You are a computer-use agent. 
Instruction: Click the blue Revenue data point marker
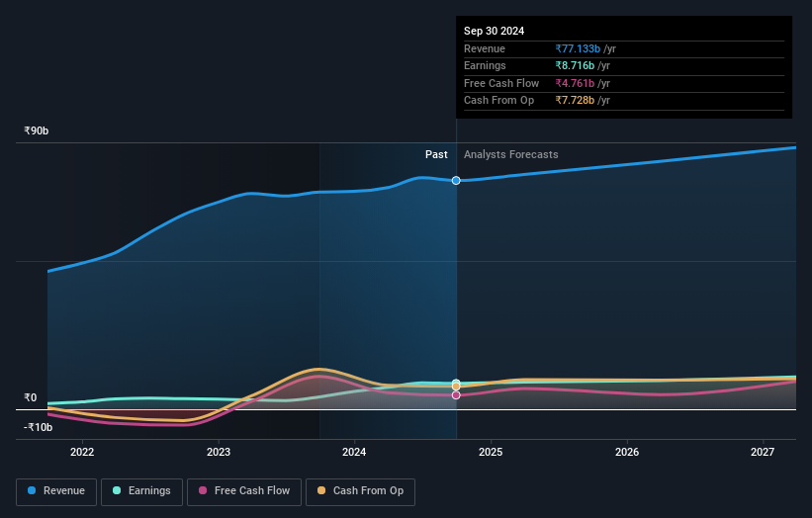pyautogui.click(x=456, y=181)
